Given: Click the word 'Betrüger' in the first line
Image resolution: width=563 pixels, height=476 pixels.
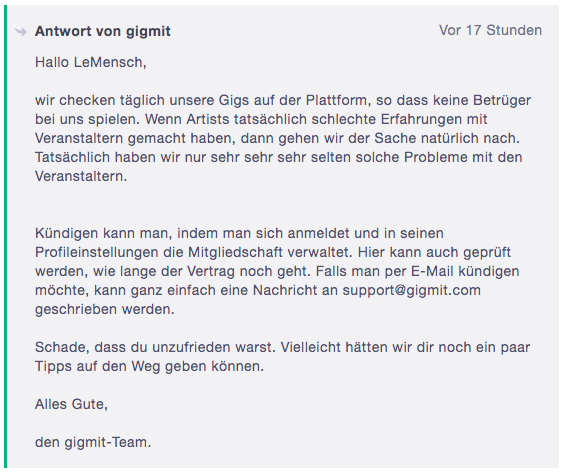Looking at the screenshot, I should tap(502, 101).
